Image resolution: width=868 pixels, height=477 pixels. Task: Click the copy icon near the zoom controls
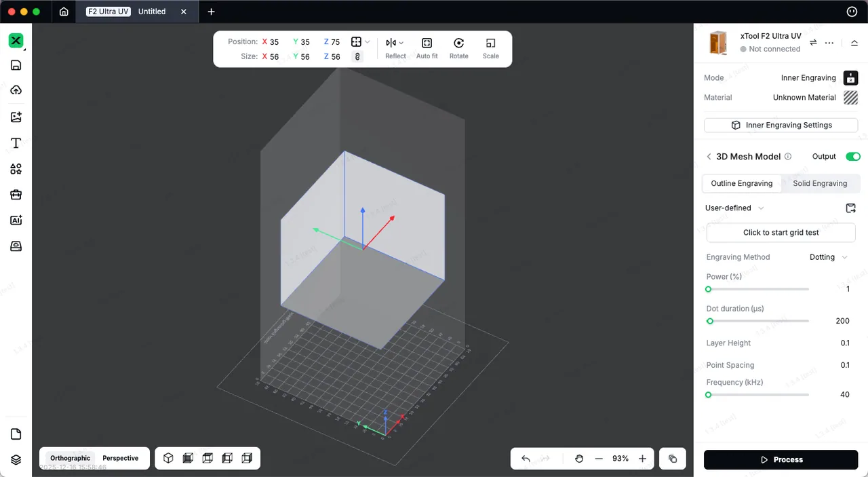coord(673,459)
